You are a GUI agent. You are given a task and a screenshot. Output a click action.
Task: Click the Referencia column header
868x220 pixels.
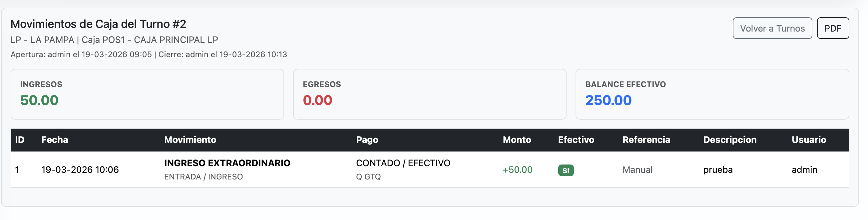tap(646, 139)
